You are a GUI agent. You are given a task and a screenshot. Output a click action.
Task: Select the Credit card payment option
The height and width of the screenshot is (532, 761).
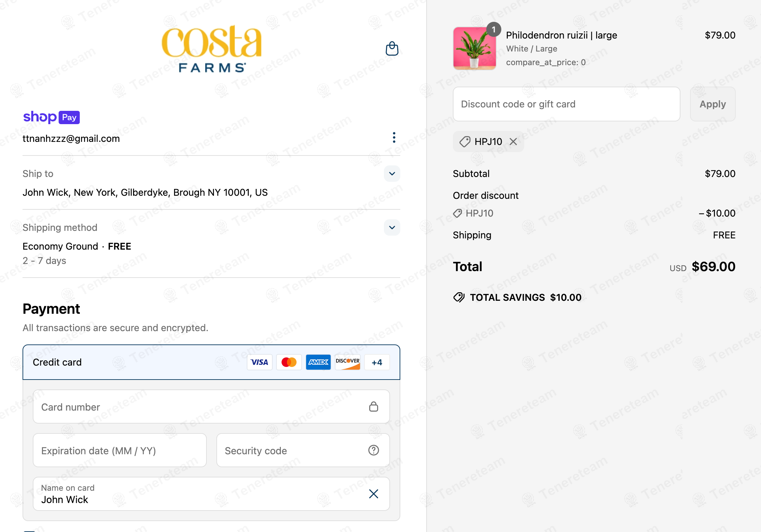point(57,362)
